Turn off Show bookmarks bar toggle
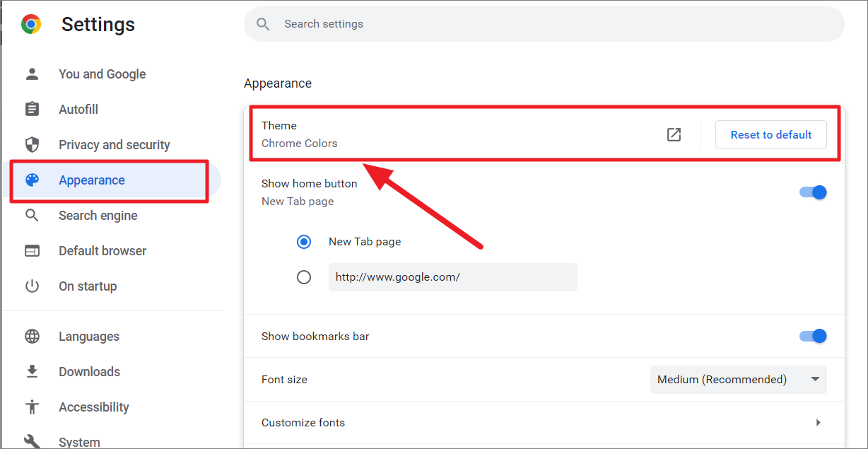 point(813,336)
